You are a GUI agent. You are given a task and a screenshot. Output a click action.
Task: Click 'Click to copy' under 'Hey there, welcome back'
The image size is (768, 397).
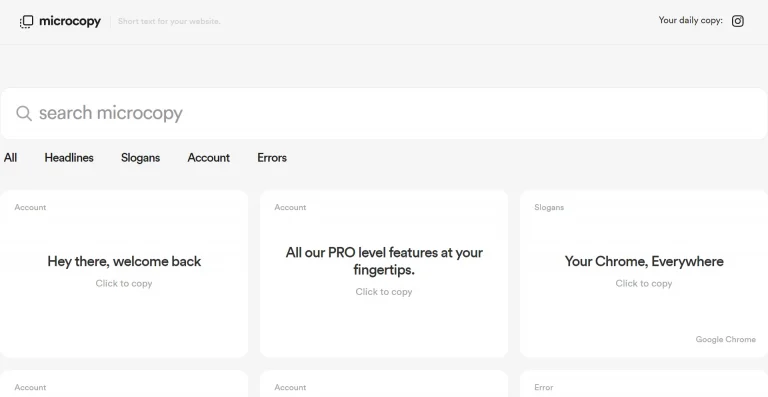124,283
